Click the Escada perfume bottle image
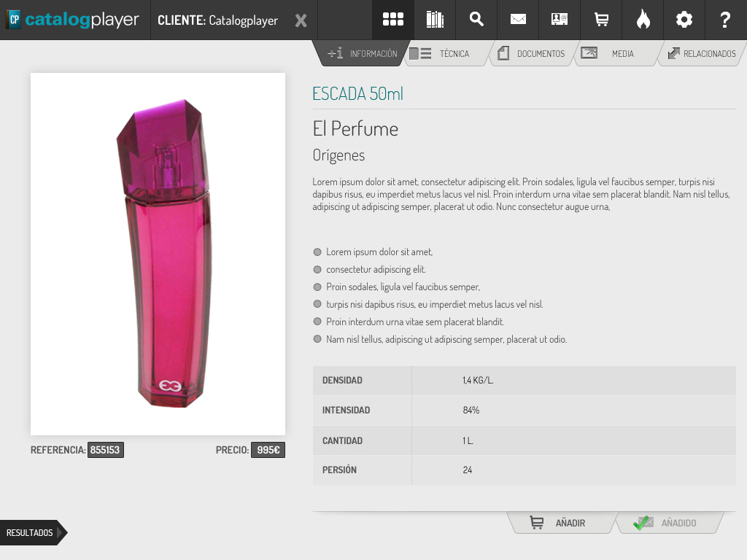Screen dimensions: 747x560 tap(158, 254)
